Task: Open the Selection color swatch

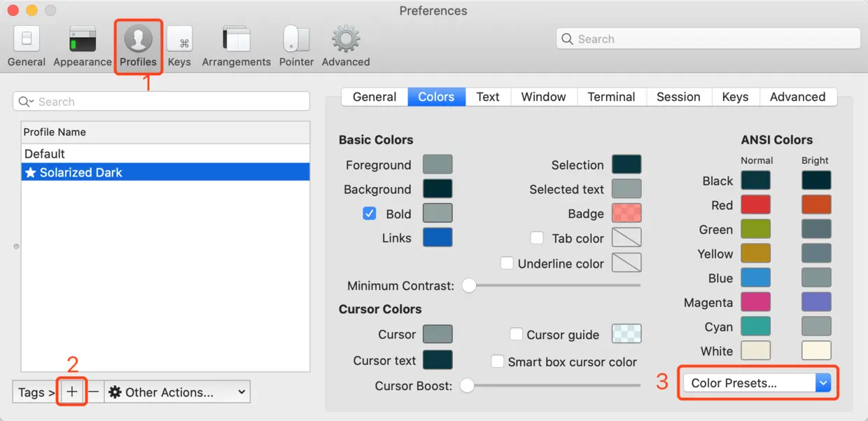Action: click(x=626, y=165)
